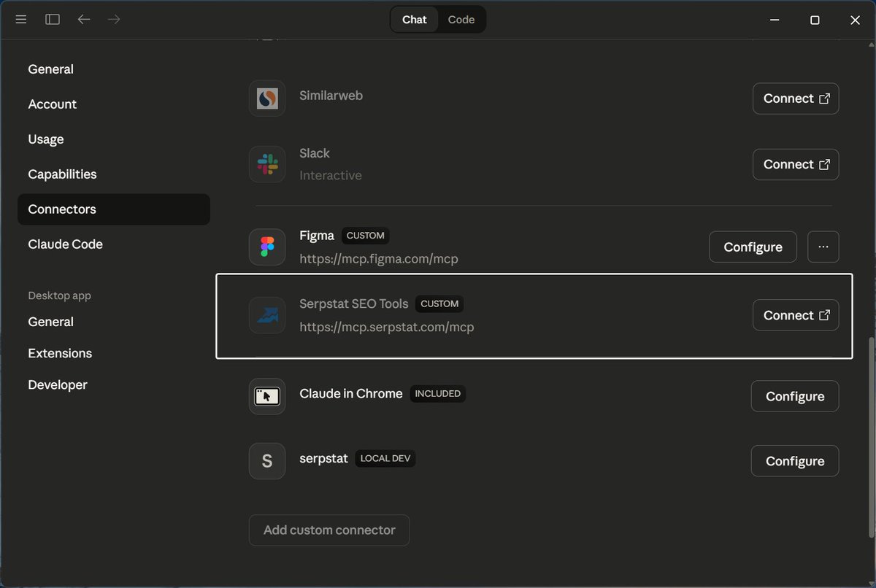Click the 'Desktop app' section heading
Viewport: 876px width, 588px height.
click(x=60, y=295)
